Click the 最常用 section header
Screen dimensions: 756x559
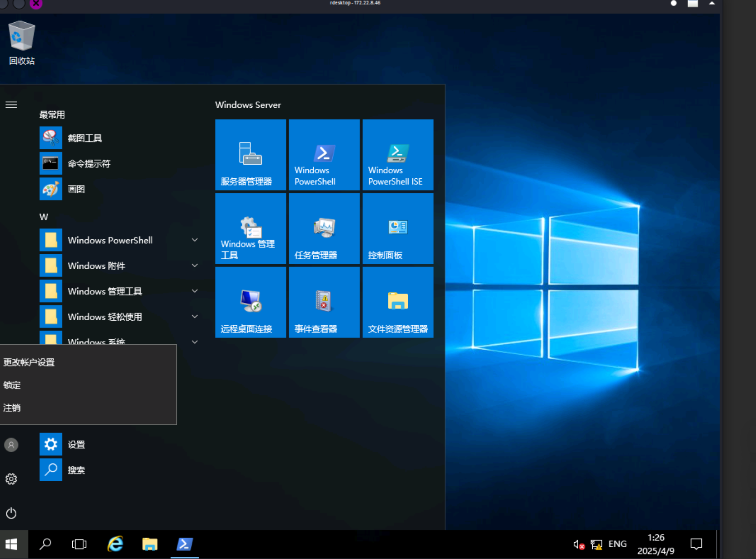(x=52, y=115)
